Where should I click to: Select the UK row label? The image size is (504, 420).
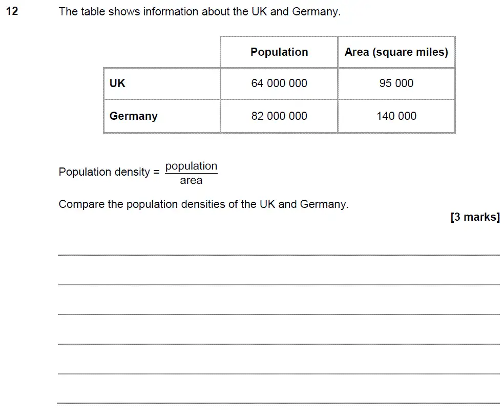(117, 83)
